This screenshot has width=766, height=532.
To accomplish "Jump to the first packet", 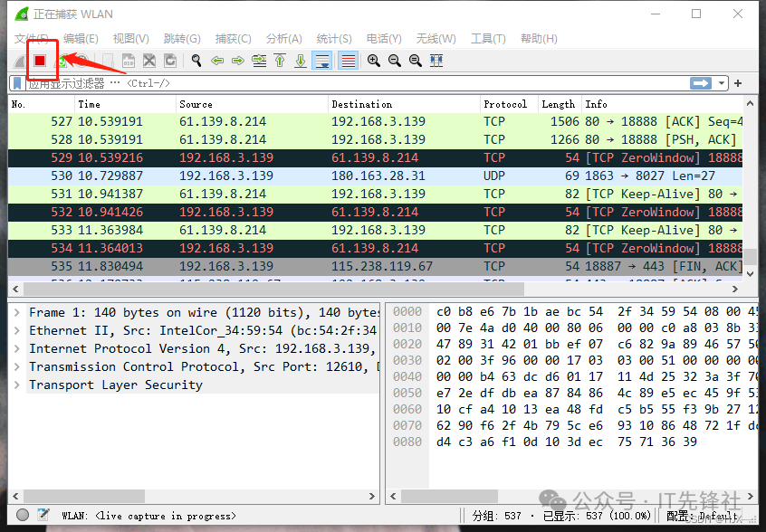I will pos(280,61).
